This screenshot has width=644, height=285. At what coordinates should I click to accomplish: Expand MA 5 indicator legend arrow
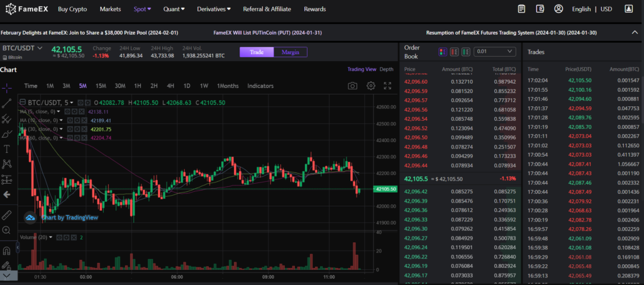click(x=58, y=111)
